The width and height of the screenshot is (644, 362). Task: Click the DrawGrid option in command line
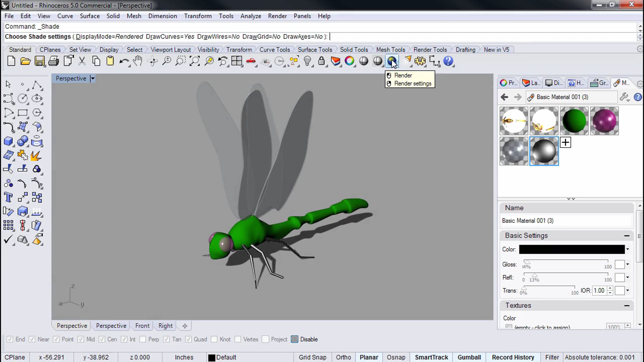click(x=261, y=37)
